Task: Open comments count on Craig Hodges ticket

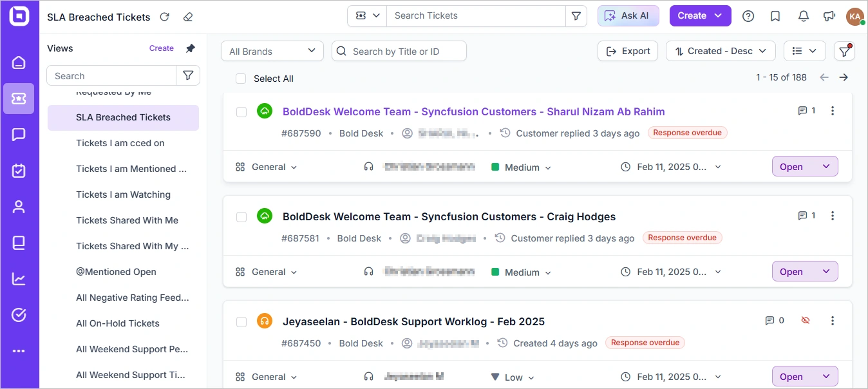Action: tap(807, 216)
